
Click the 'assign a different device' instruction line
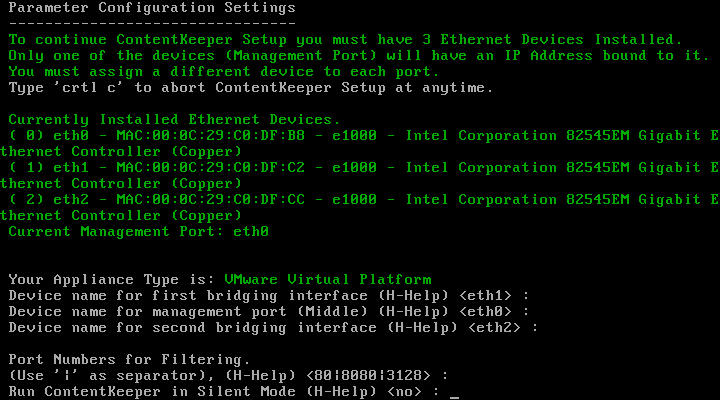pos(223,71)
